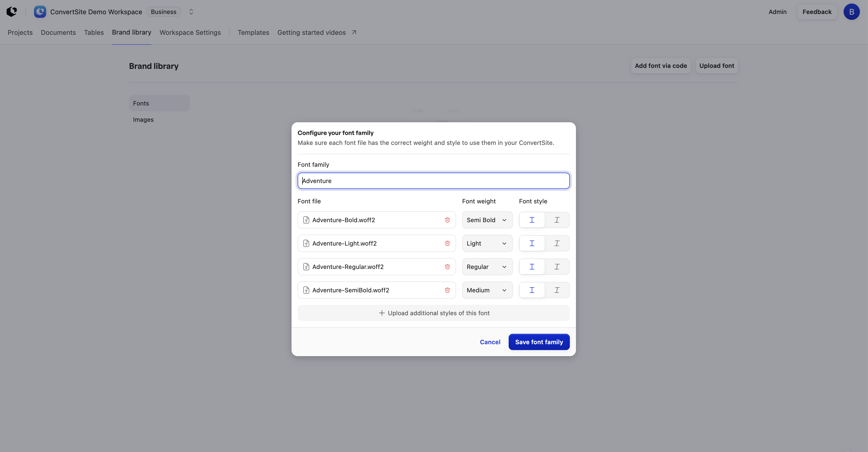Upload additional styles of this font

point(434,313)
